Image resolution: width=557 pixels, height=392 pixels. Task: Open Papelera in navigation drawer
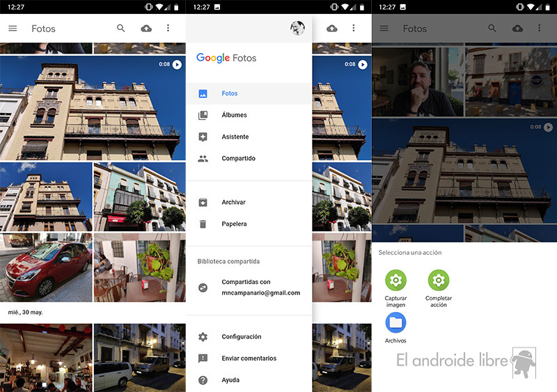pyautogui.click(x=249, y=224)
